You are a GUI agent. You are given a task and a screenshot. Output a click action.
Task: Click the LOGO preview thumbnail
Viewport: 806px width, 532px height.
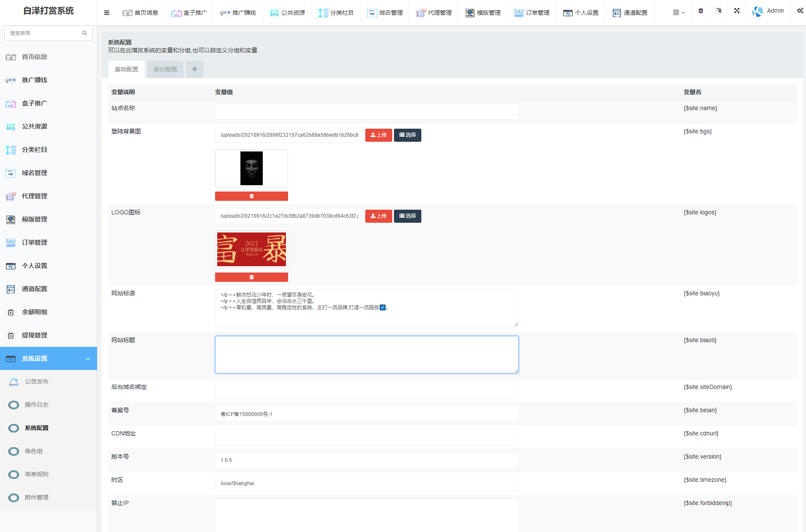pos(251,249)
